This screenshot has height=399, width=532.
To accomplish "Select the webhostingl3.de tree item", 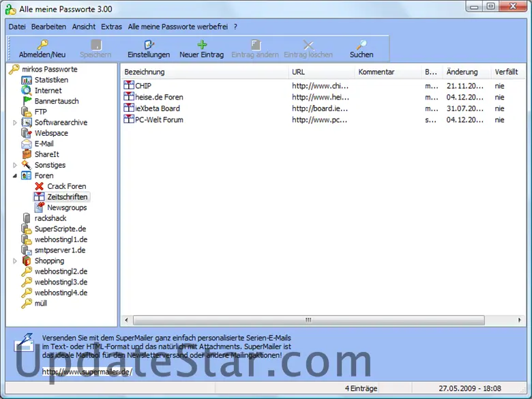I will point(61,282).
